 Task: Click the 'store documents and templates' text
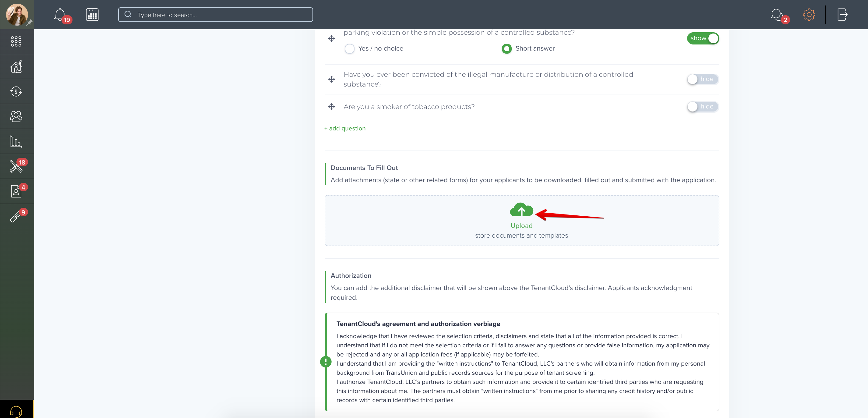coord(522,236)
